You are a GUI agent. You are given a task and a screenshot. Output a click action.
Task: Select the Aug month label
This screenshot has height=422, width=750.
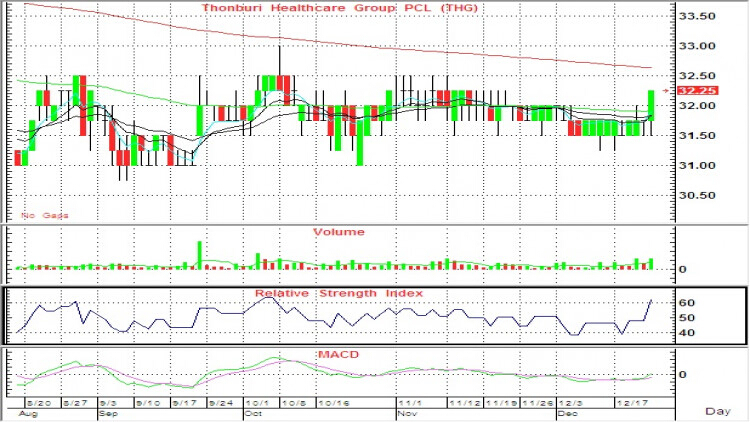(x=27, y=413)
